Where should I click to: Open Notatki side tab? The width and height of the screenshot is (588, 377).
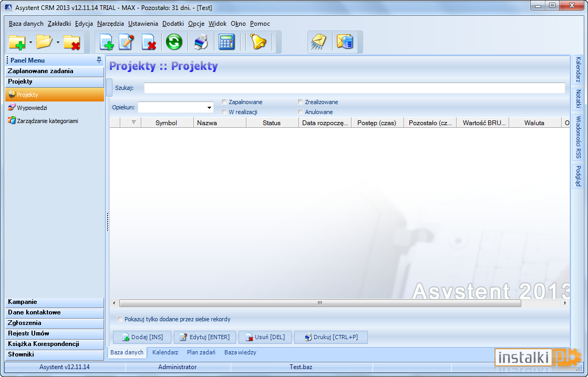[578, 99]
